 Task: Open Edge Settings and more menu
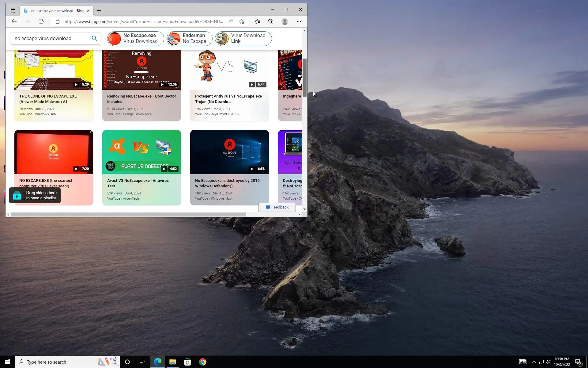tap(299, 21)
